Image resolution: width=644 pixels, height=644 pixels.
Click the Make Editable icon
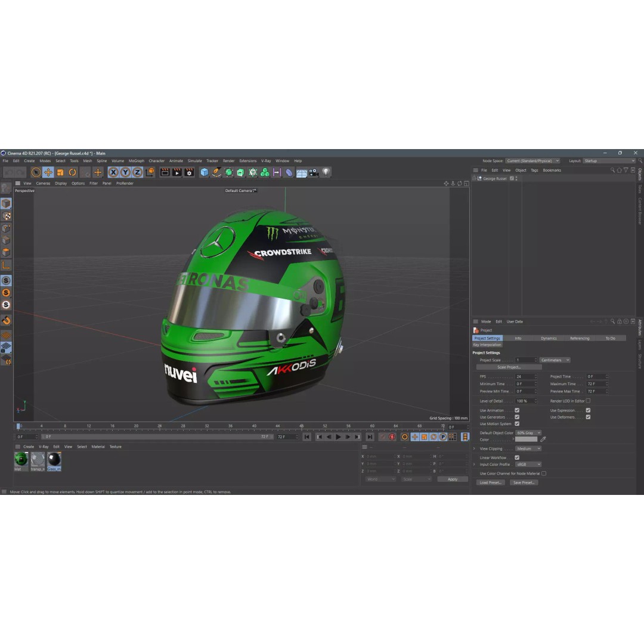(x=6, y=188)
